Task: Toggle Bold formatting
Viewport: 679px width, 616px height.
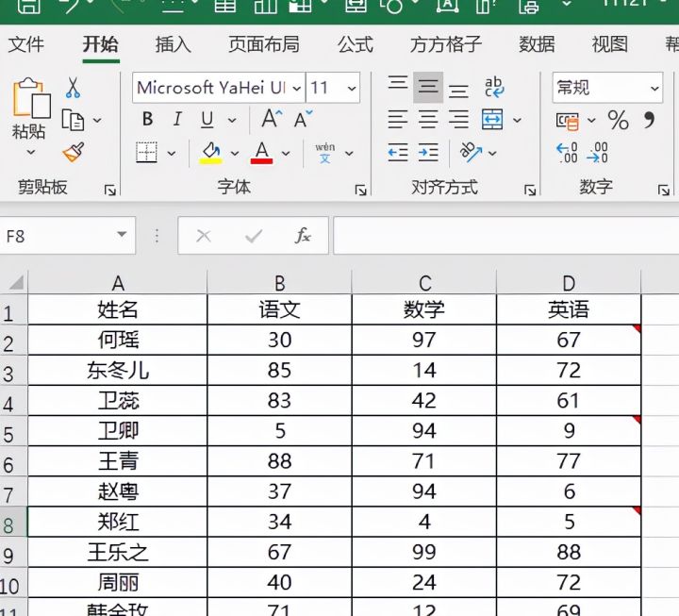Action: (148, 119)
